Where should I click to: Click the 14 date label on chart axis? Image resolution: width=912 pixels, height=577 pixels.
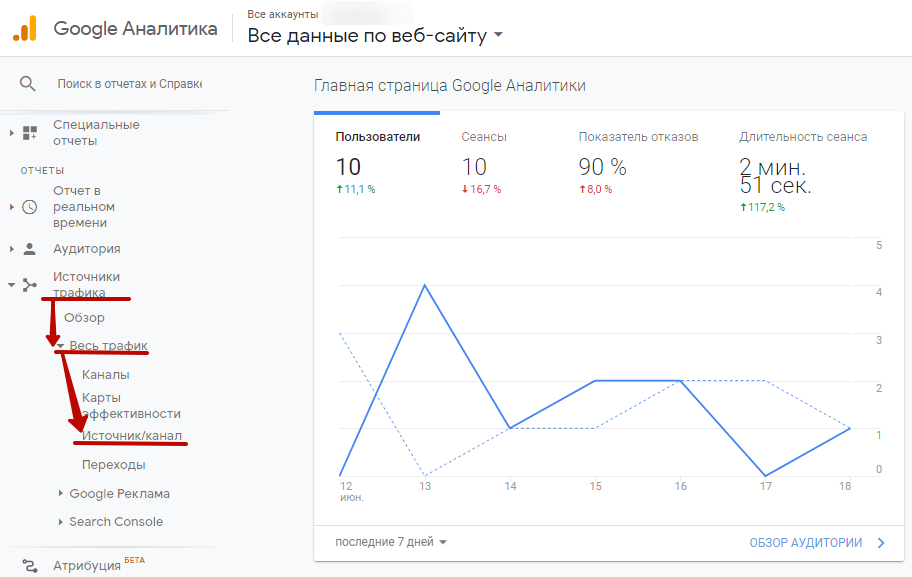[510, 486]
